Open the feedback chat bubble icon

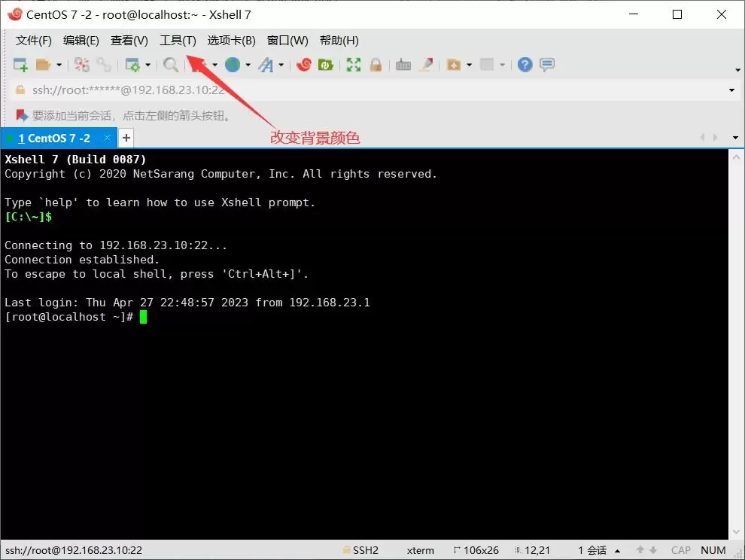(x=547, y=65)
